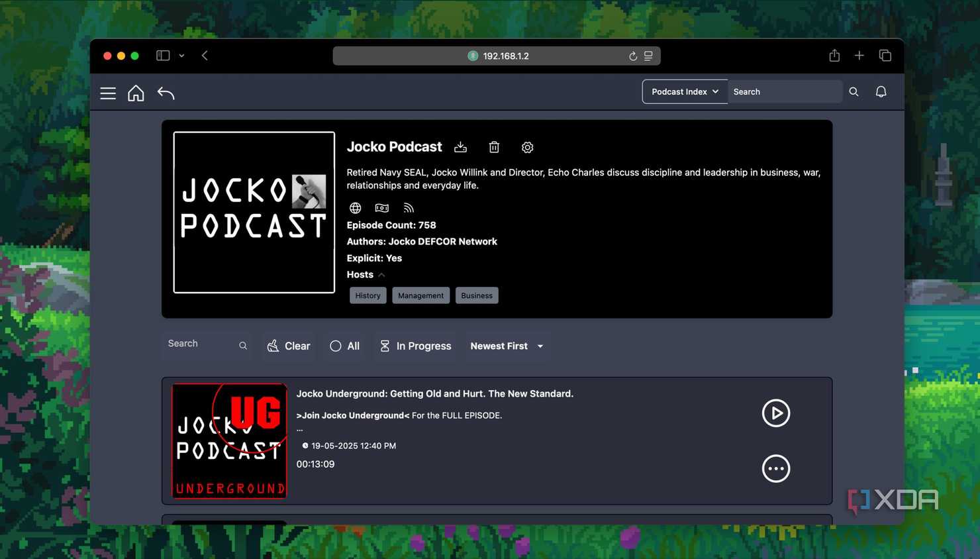This screenshot has width=980, height=559.
Task: Delete podcast using trash icon
Action: coord(494,147)
